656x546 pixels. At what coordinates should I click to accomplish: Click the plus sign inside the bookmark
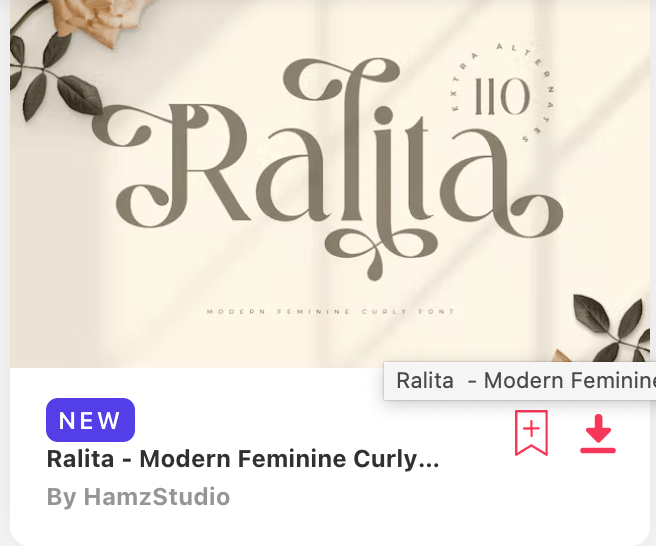tap(531, 429)
